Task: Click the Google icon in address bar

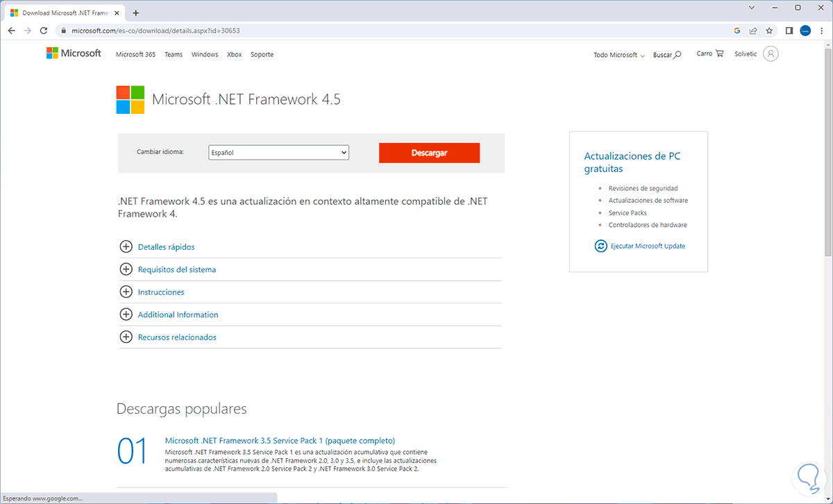Action: click(x=737, y=31)
